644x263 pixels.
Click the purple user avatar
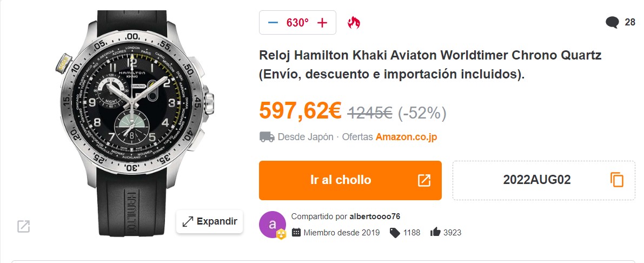[273, 225]
